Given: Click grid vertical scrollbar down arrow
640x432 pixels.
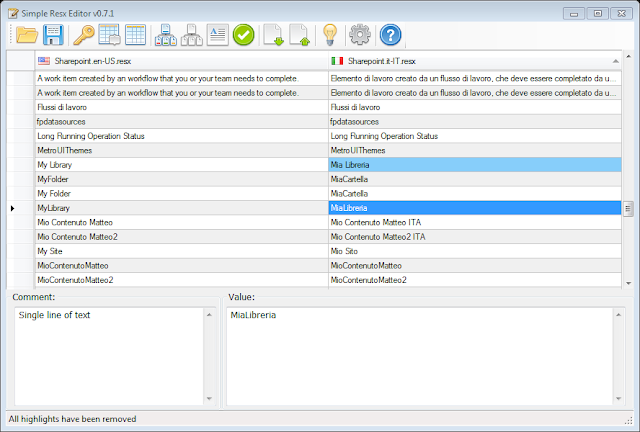Looking at the screenshot, I should tap(629, 283).
